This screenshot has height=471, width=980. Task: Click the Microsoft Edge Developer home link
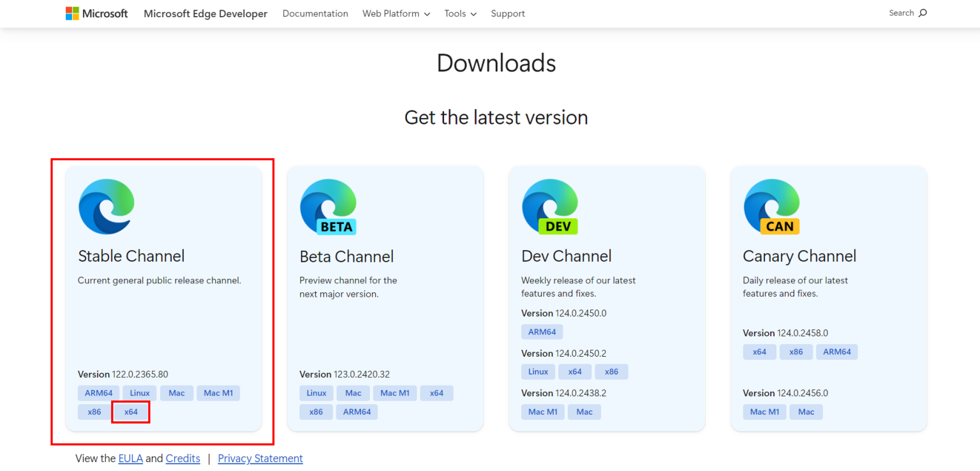coord(205,13)
